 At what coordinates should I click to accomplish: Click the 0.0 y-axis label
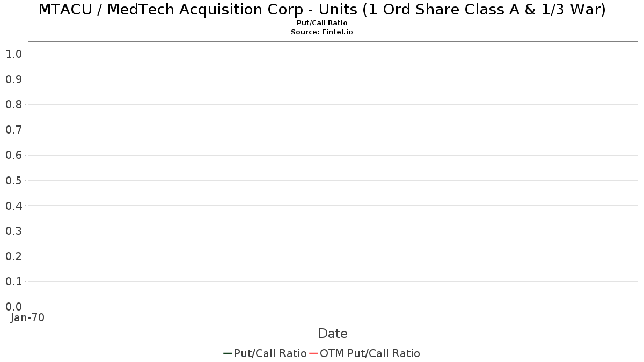[x=13, y=306]
